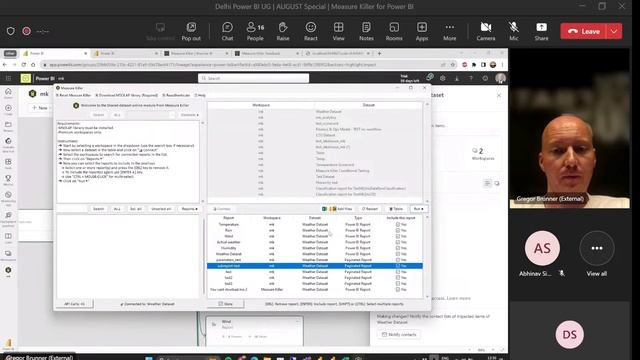Screen dimensions: 640x360
Task: View all participants tile
Action: [597, 254]
